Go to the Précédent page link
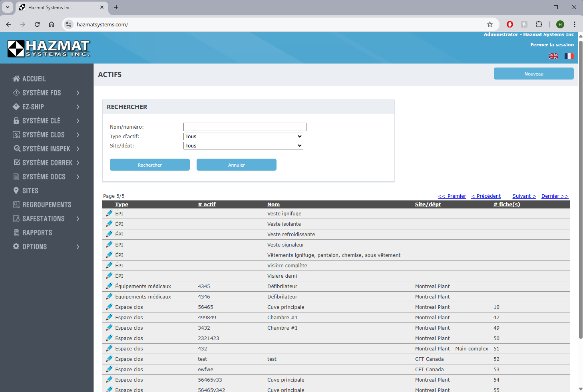This screenshot has height=392, width=583. 486,196
